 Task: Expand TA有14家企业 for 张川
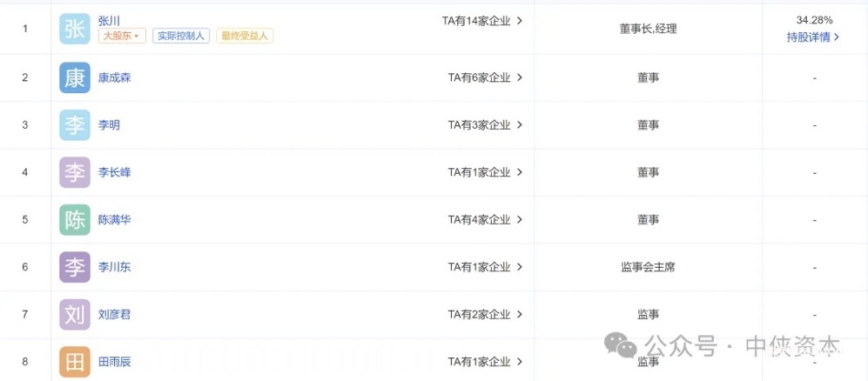pos(481,21)
